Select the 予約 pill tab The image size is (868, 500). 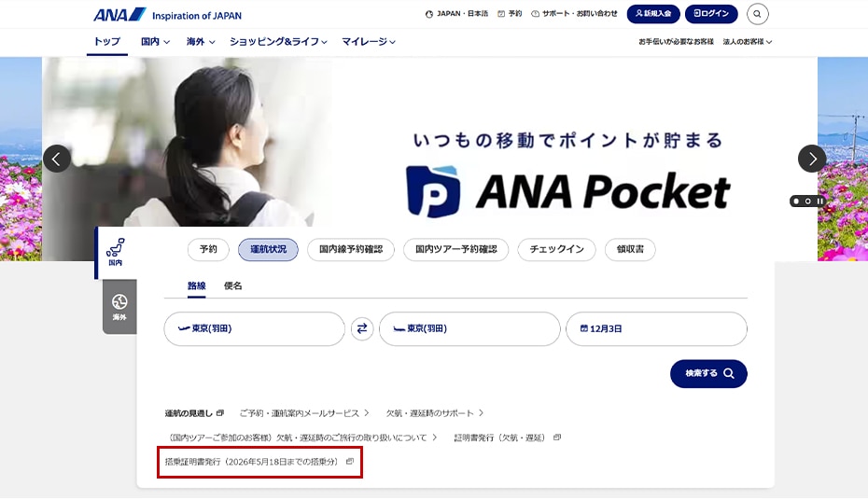(208, 249)
